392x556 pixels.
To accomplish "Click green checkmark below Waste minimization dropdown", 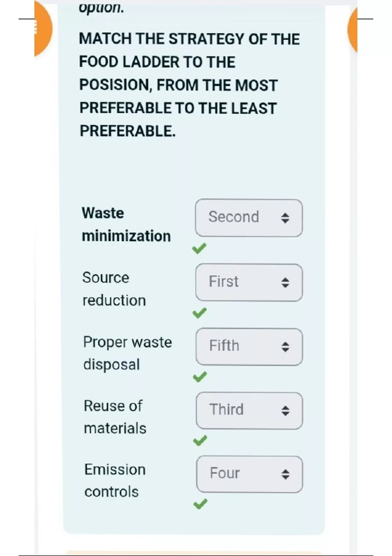I will [199, 249].
